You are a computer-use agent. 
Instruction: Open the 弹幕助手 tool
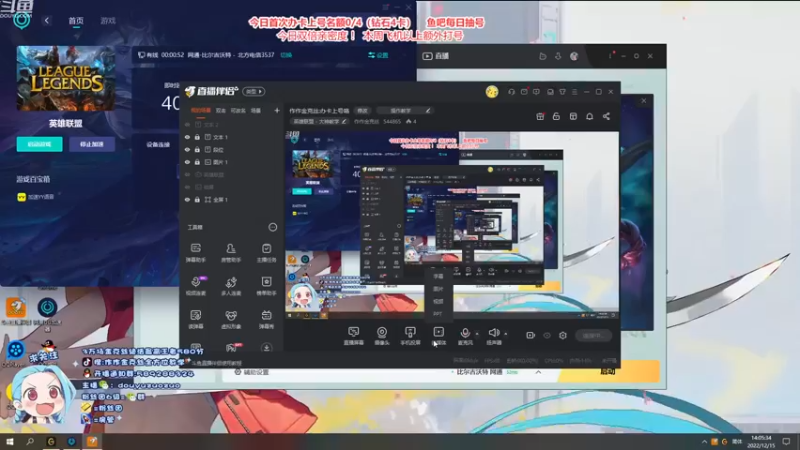coord(195,253)
